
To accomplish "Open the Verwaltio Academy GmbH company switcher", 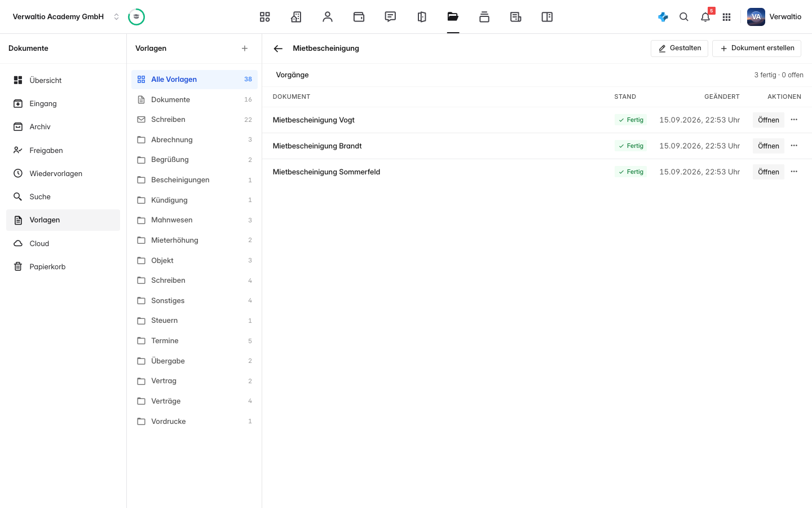I will click(66, 17).
